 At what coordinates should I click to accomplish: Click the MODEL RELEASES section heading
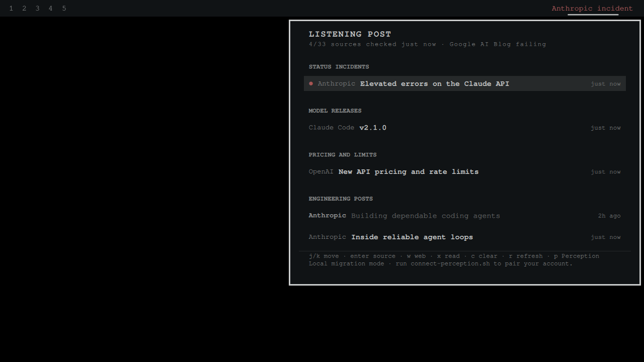point(335,111)
